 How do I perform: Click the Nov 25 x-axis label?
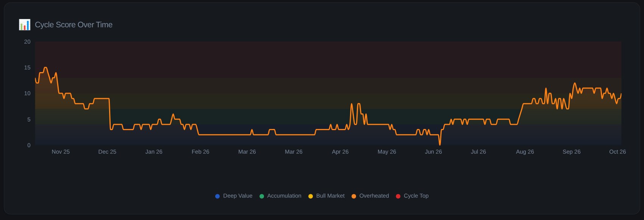pyautogui.click(x=61, y=152)
